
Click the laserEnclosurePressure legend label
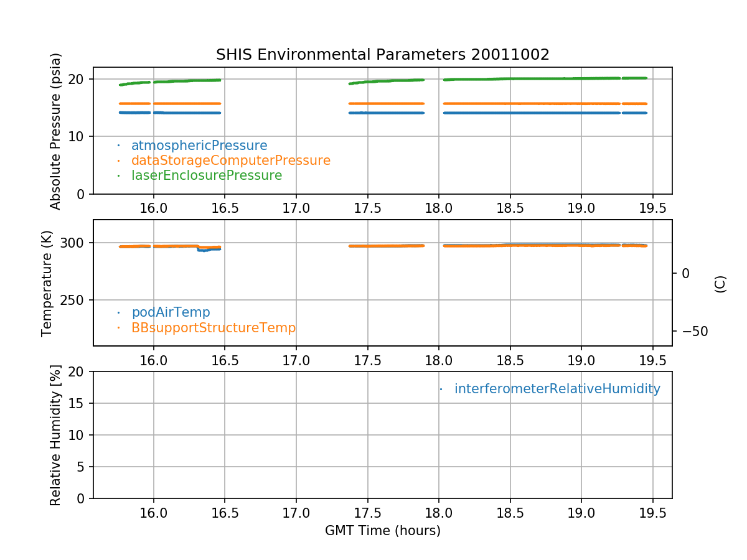(x=206, y=175)
